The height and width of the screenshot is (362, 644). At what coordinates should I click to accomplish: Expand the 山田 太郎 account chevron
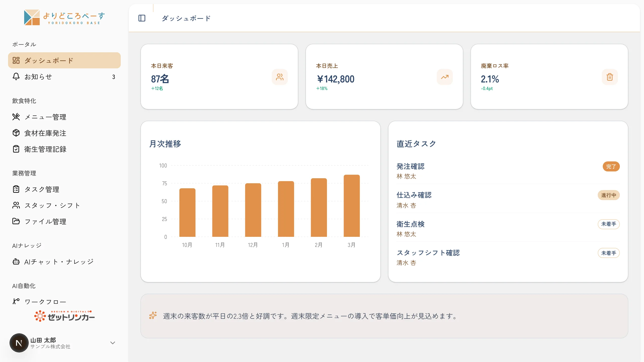click(113, 343)
